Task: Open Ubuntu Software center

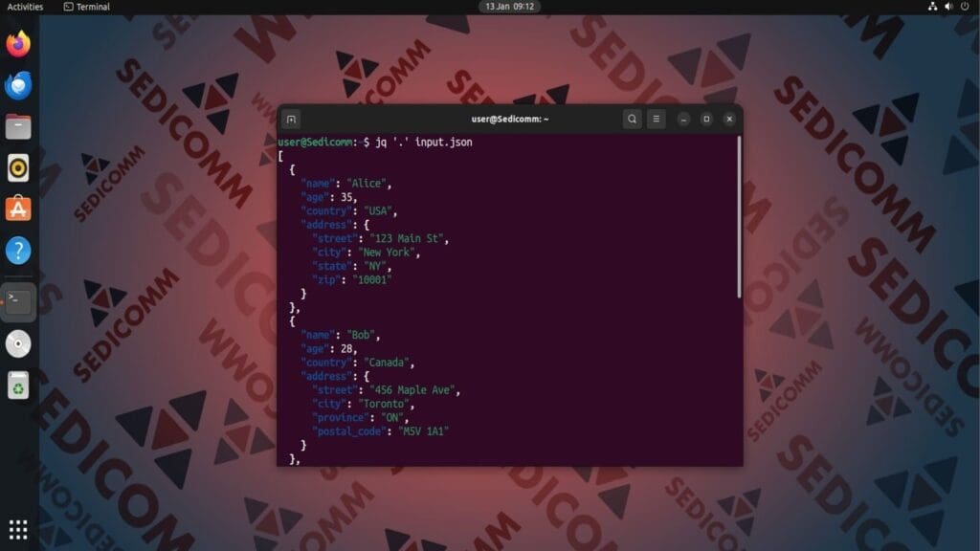Action: click(x=17, y=209)
